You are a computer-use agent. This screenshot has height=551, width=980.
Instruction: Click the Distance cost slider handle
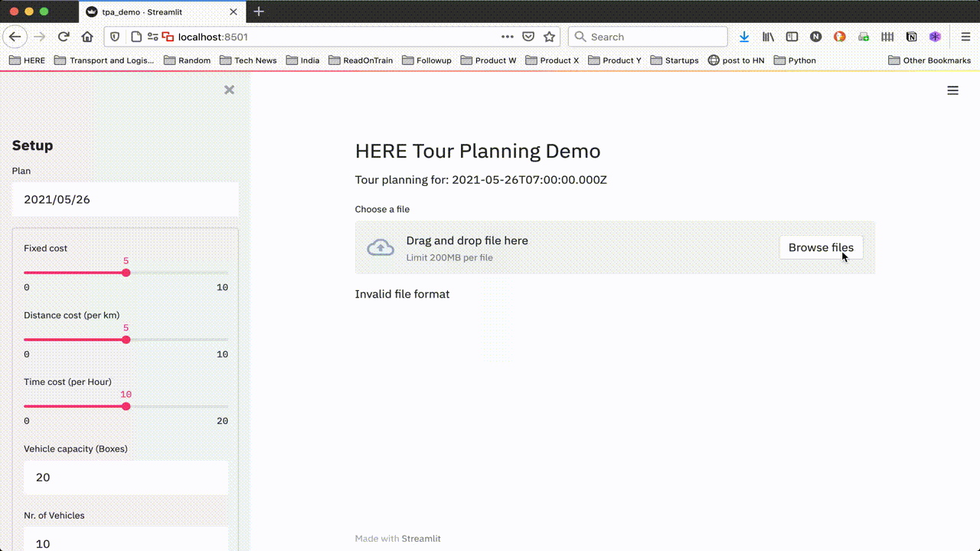[x=126, y=340]
